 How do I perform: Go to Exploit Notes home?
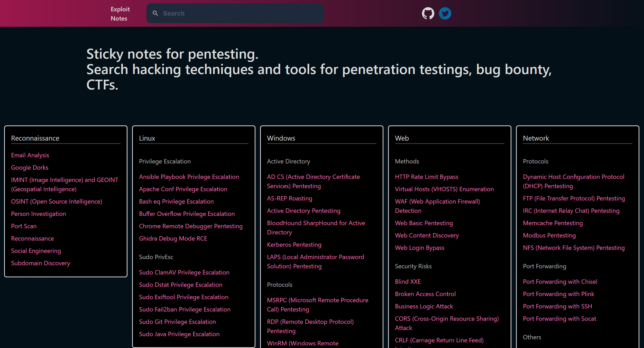click(x=120, y=14)
